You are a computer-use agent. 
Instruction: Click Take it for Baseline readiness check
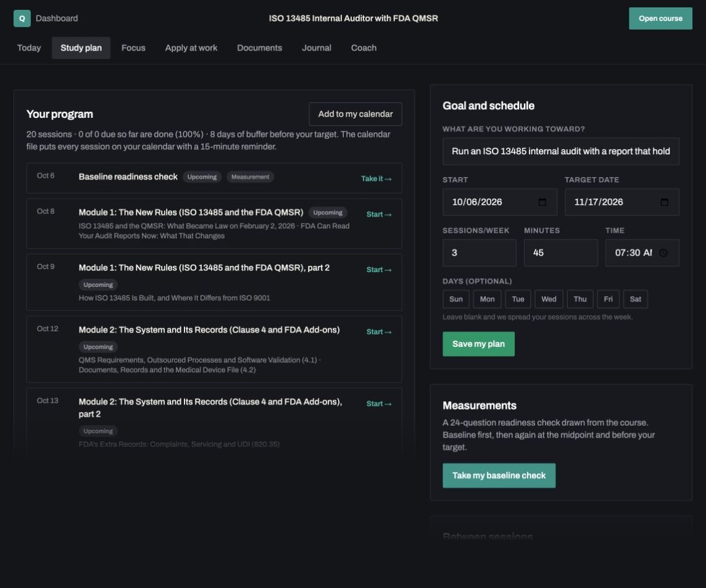(376, 179)
